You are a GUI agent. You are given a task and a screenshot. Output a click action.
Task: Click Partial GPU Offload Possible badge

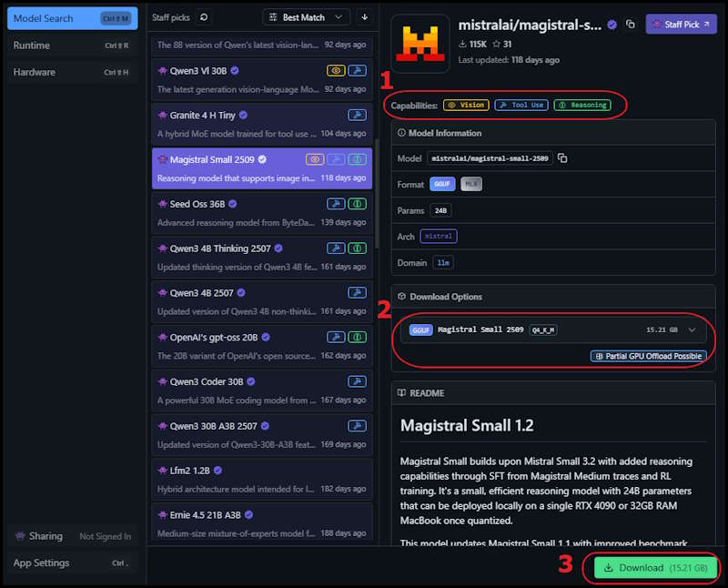pyautogui.click(x=649, y=356)
